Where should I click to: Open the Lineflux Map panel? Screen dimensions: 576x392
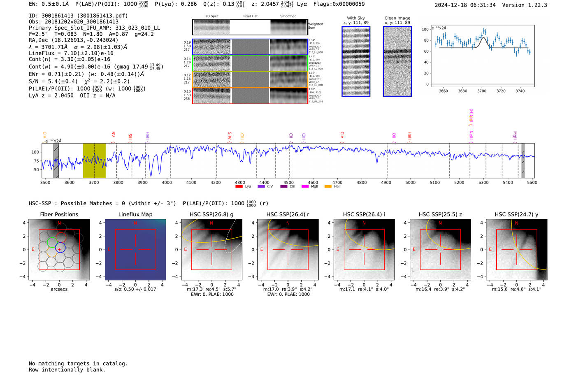point(135,249)
